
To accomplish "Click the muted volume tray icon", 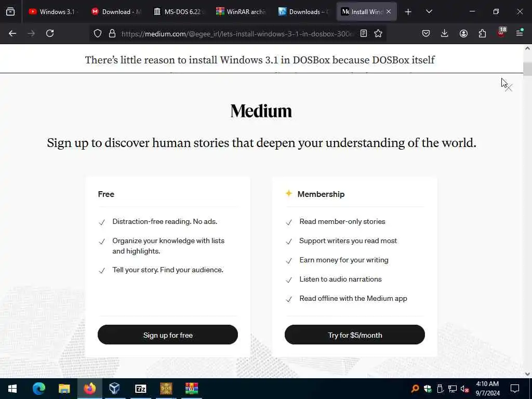I will (x=465, y=389).
